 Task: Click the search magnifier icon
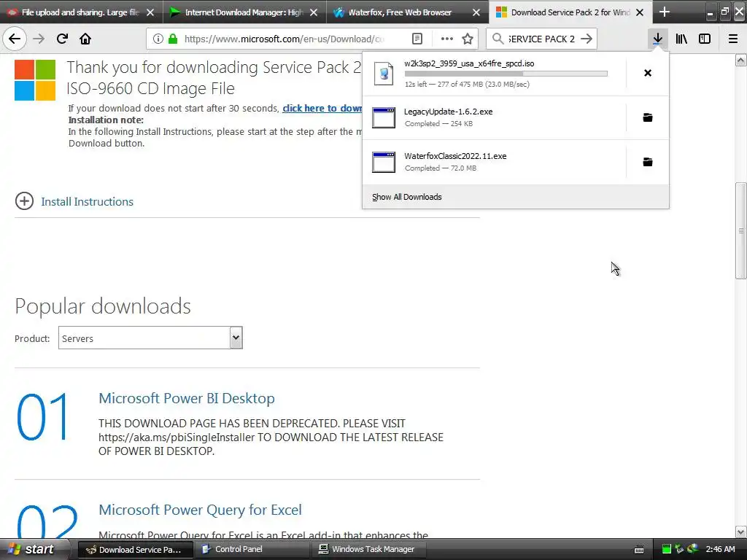(498, 39)
